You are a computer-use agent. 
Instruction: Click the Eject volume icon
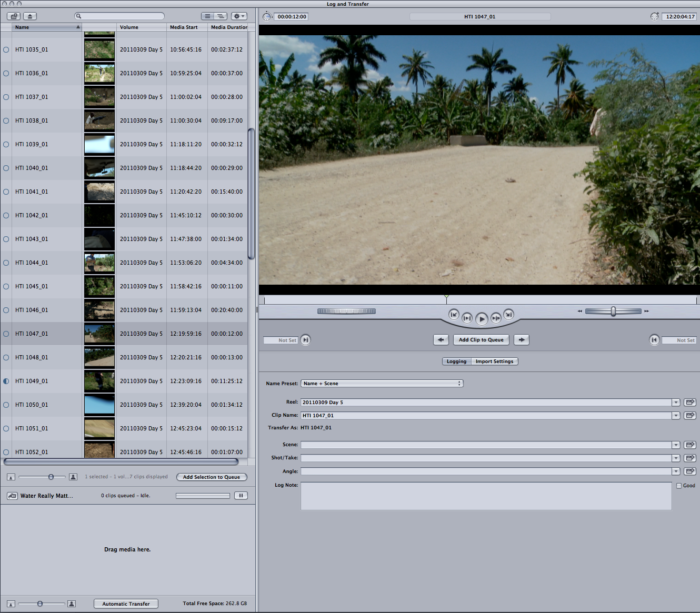pyautogui.click(x=30, y=16)
